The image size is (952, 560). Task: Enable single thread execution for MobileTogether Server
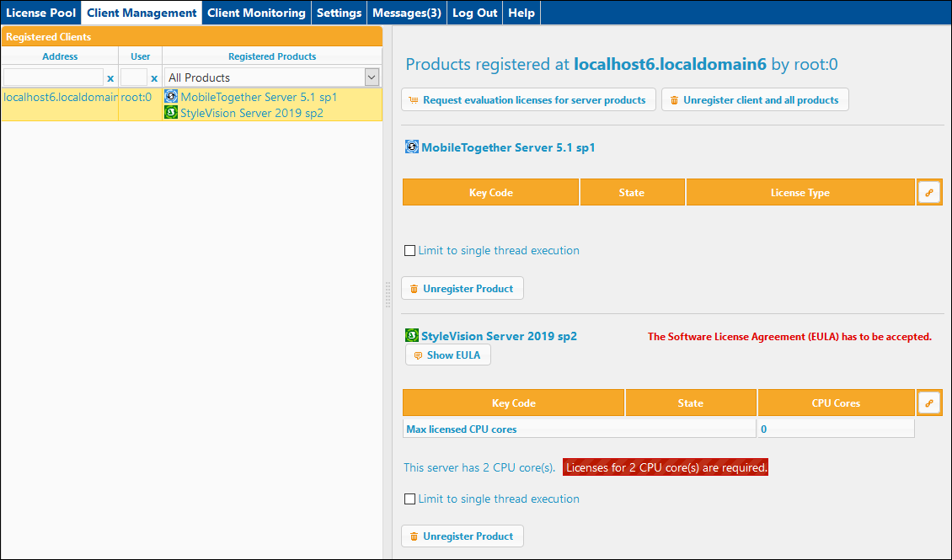[x=409, y=251]
